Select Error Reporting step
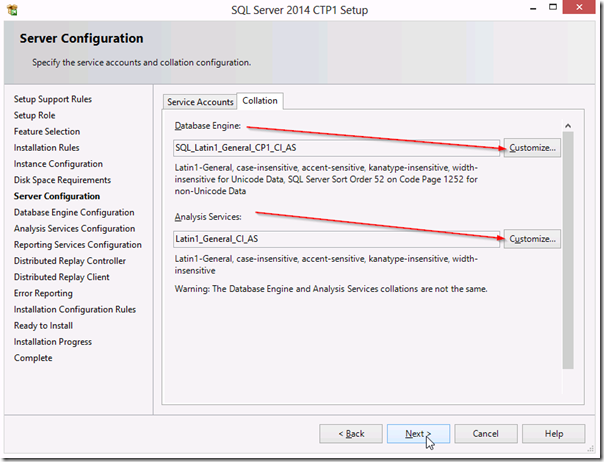Screen dimensions: 604x462 [x=43, y=294]
